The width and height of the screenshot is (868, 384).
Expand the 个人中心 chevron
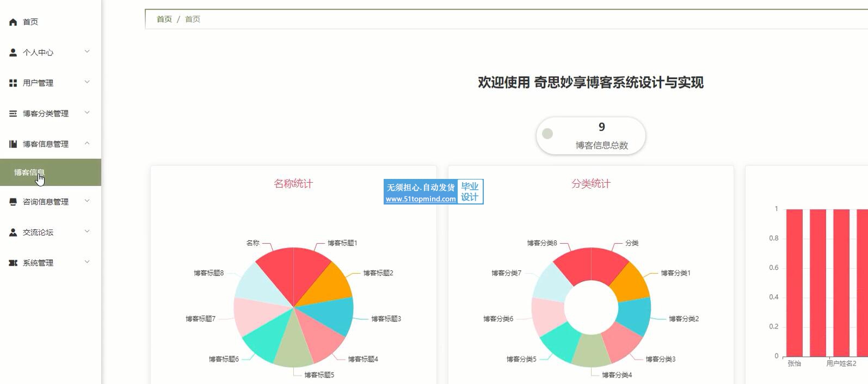point(87,52)
